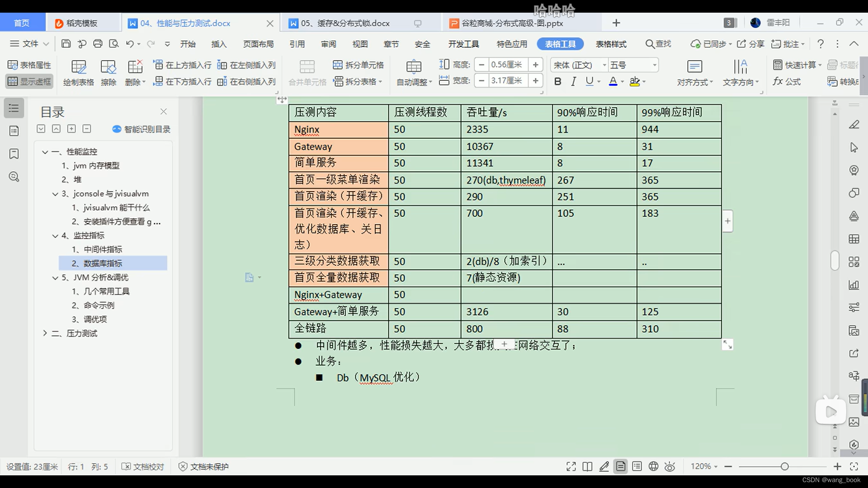868x488 pixels.
Task: Open the Delete (删除) dropdown
Action: (x=135, y=73)
